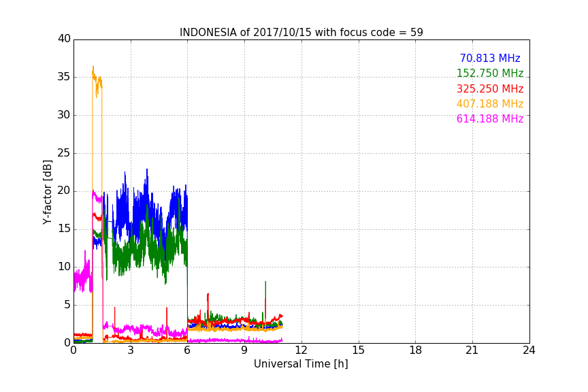
Task: Click the x-axis tick label 15
Action: coord(358,350)
